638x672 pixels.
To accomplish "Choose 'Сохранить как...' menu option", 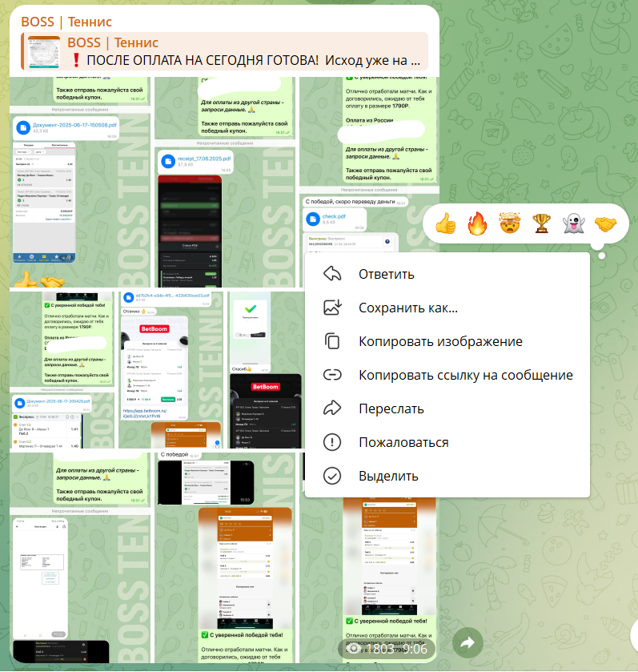I will pyautogui.click(x=407, y=308).
